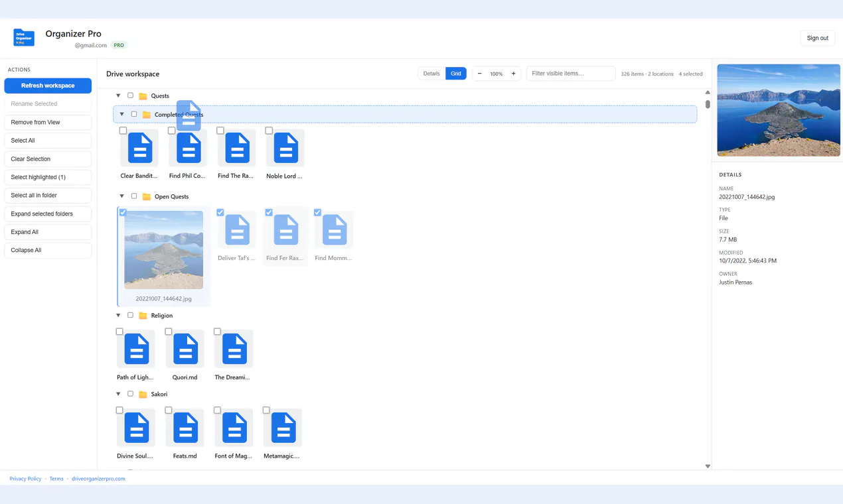This screenshot has height=504, width=843.
Task: Click the Drive Organizer Pro logo
Action: 24,38
